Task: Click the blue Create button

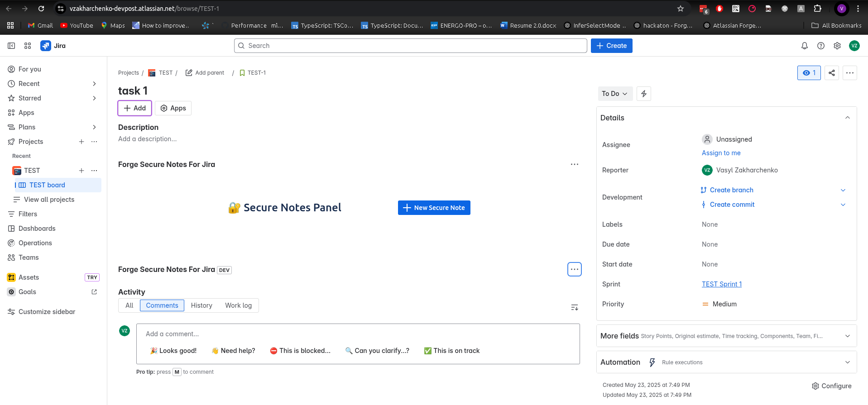Action: 612,46
